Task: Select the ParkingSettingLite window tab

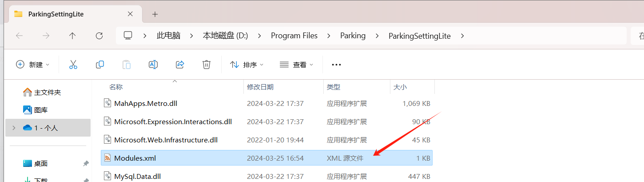Action: click(75, 14)
